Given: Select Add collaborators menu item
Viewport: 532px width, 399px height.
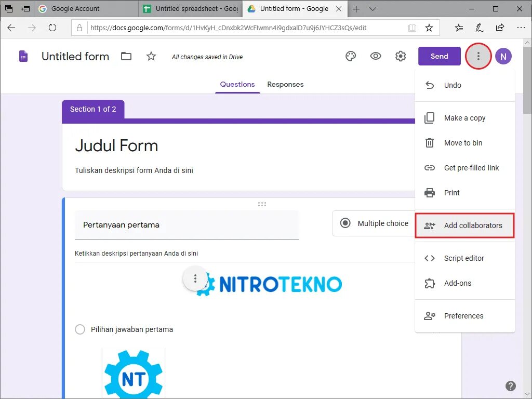Looking at the screenshot, I should (465, 225).
